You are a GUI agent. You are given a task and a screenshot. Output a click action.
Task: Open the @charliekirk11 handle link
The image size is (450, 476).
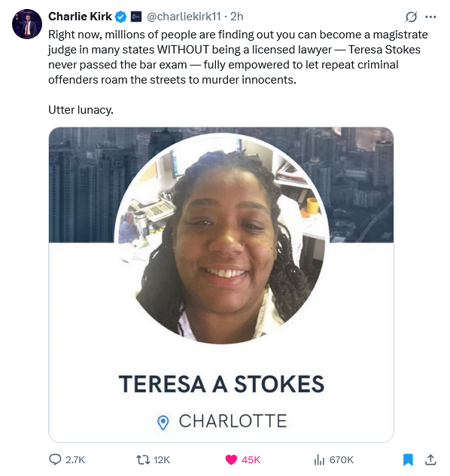click(x=184, y=17)
